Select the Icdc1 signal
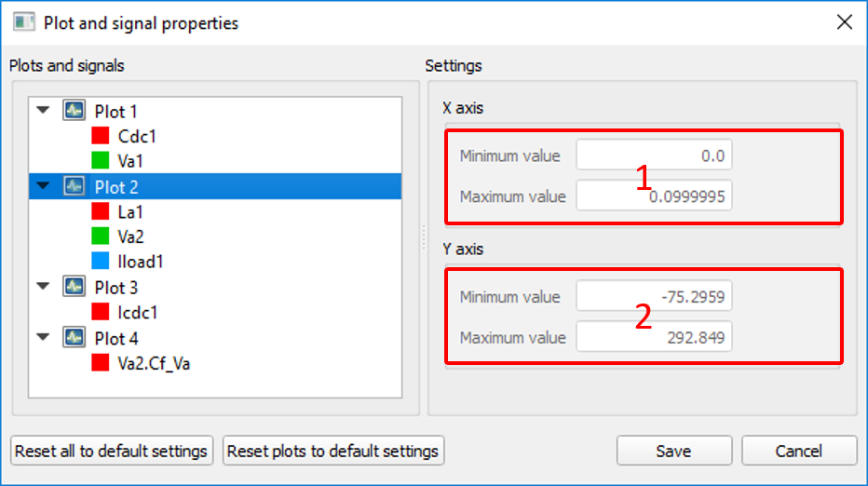 pyautogui.click(x=137, y=313)
